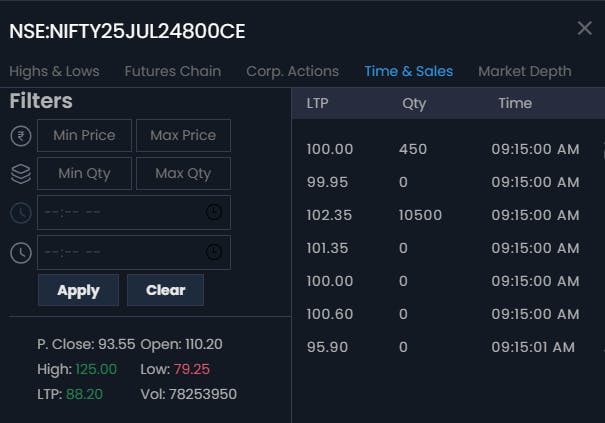The width and height of the screenshot is (605, 423).
Task: Select the Time & Sales tab
Action: pos(409,71)
